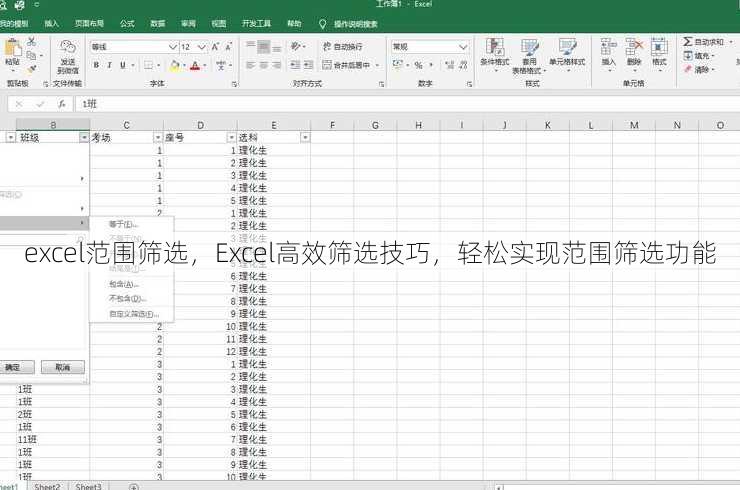Click the text Orientation icon
The width and height of the screenshot is (740, 490).
(296, 46)
